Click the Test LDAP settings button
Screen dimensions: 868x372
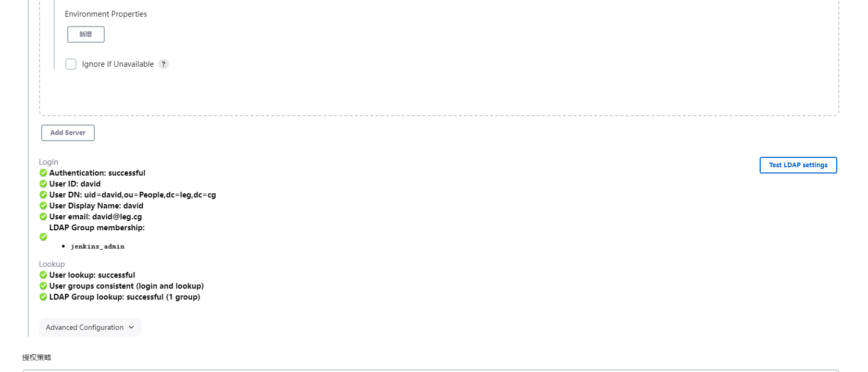tap(798, 165)
